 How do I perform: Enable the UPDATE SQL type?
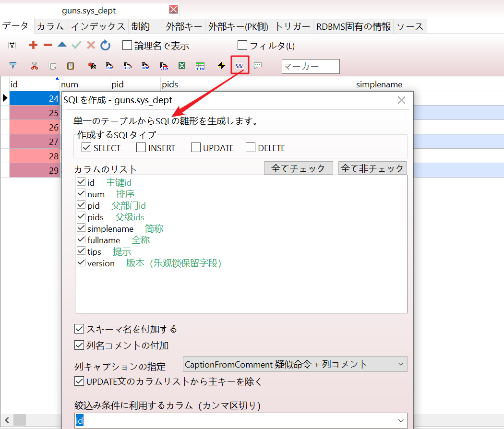point(195,148)
